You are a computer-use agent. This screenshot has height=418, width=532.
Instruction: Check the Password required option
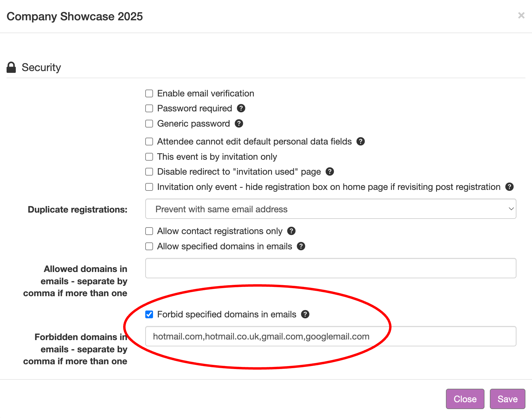[149, 108]
